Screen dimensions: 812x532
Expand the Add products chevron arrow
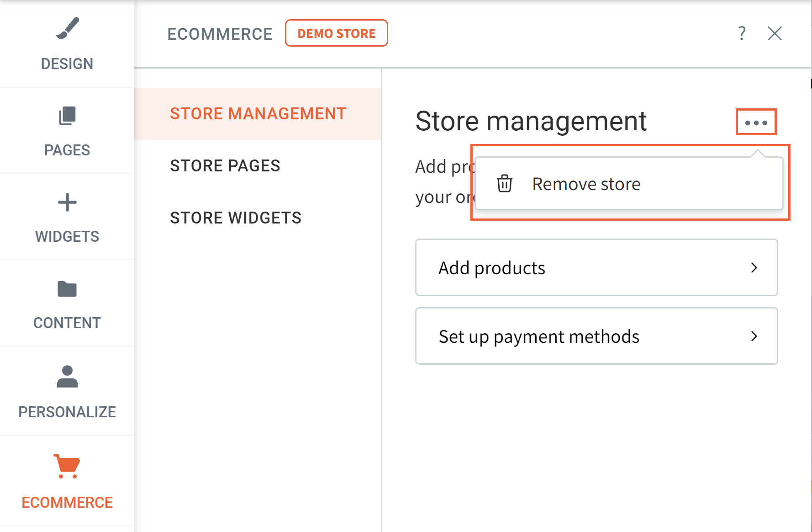(x=754, y=268)
